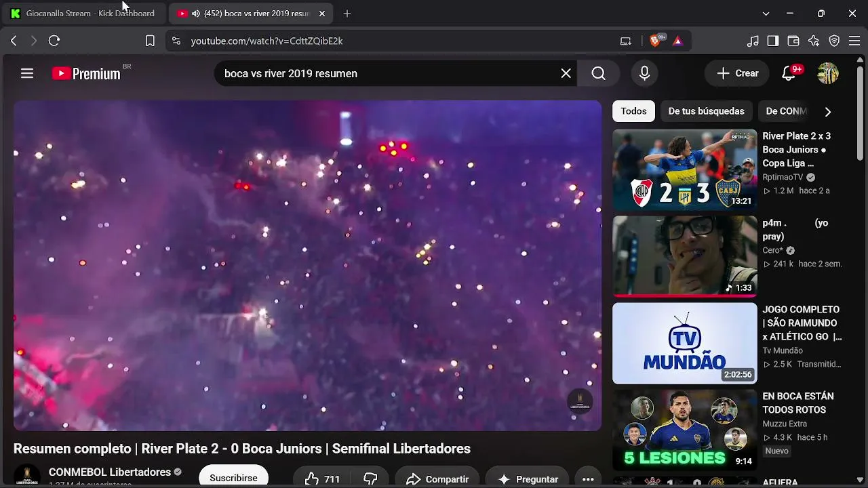Open Brave VPN shield icon

[834, 41]
